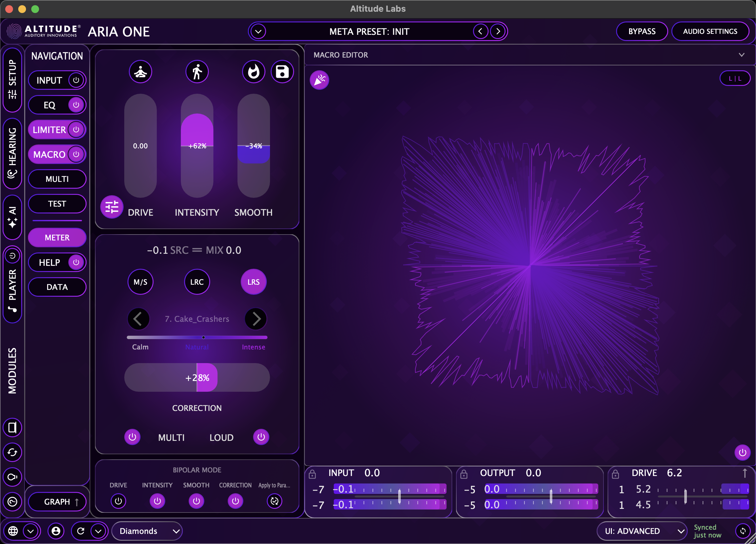This screenshot has height=544, width=756.
Task: Open the TEST section in navigation
Action: tap(57, 204)
